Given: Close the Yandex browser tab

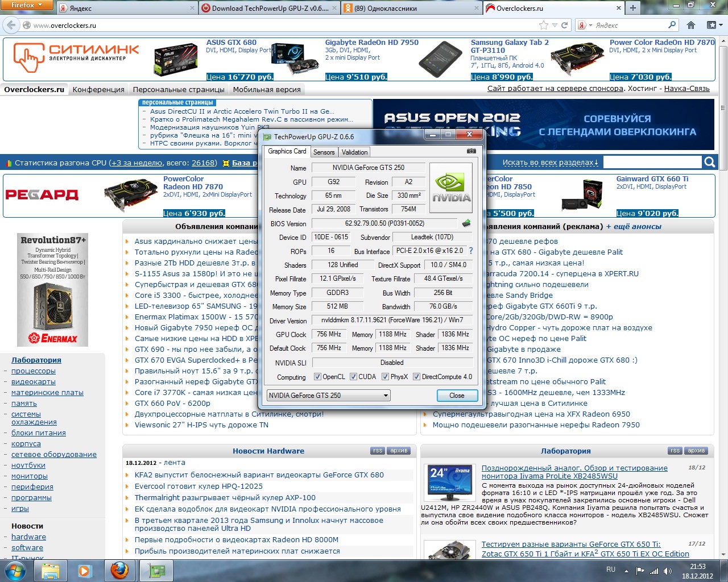Looking at the screenshot, I should 192,8.
